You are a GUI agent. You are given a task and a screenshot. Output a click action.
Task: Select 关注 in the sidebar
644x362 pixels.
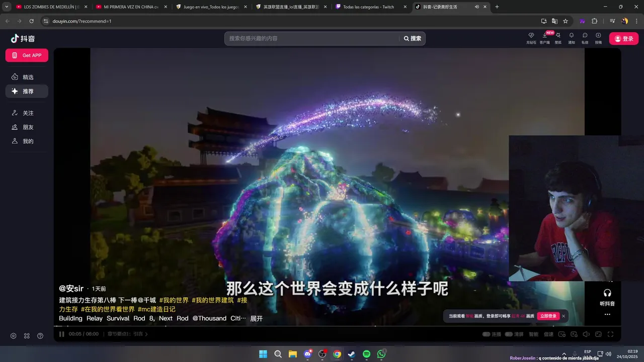(27, 113)
